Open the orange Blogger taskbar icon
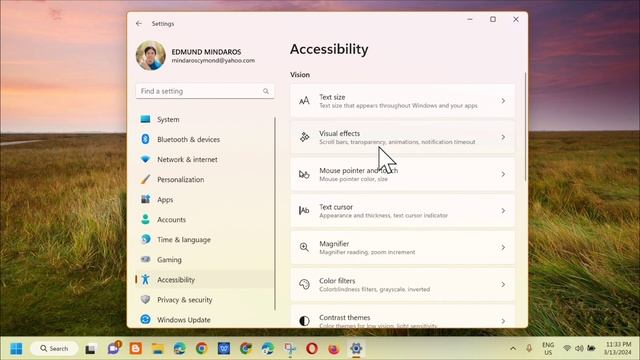The width and height of the screenshot is (640, 360). 136,349
